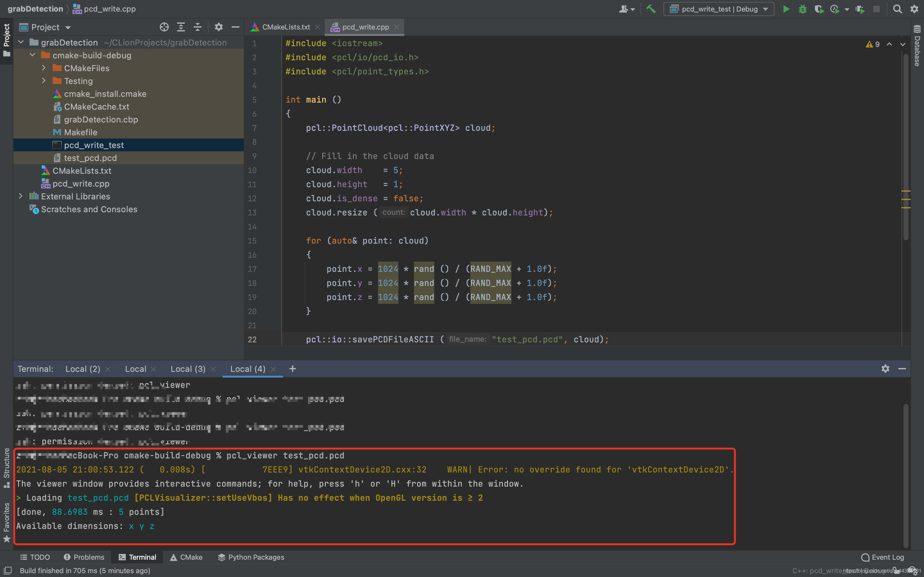This screenshot has height=577, width=924.
Task: Click Run with Coverage icon
Action: (818, 9)
